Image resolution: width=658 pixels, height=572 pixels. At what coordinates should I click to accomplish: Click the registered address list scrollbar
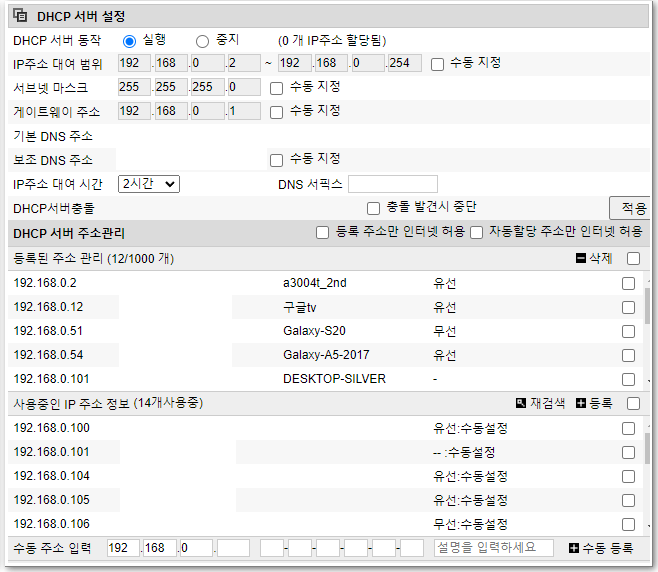(648, 306)
